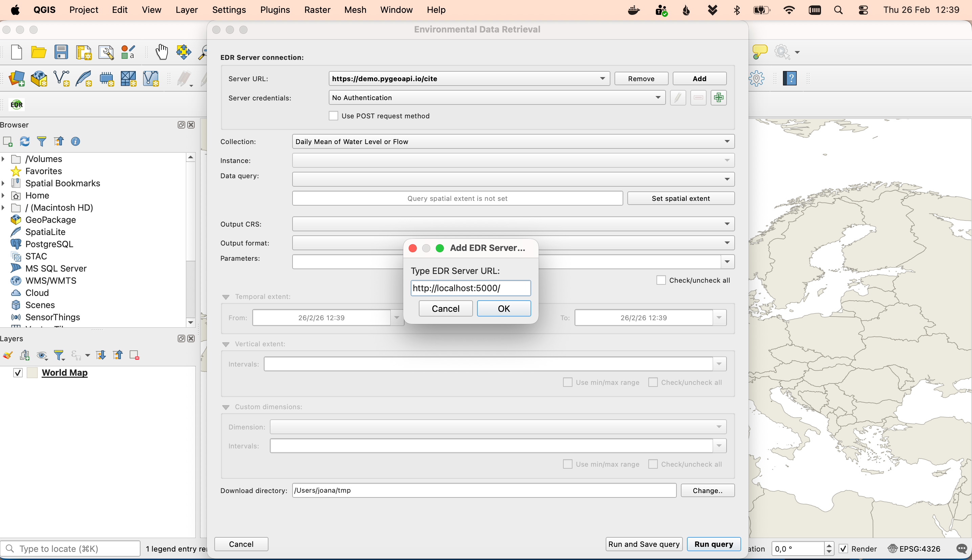Click the Save Project floppy icon
972x560 pixels.
tap(61, 52)
